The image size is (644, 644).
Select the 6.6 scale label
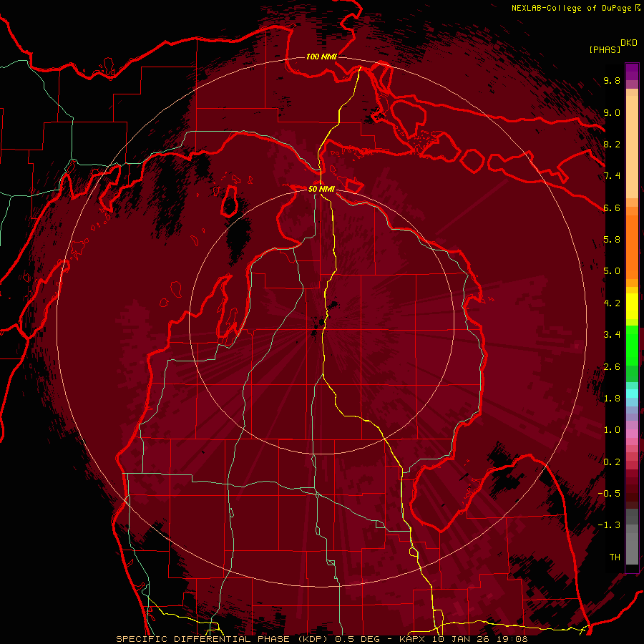[612, 208]
